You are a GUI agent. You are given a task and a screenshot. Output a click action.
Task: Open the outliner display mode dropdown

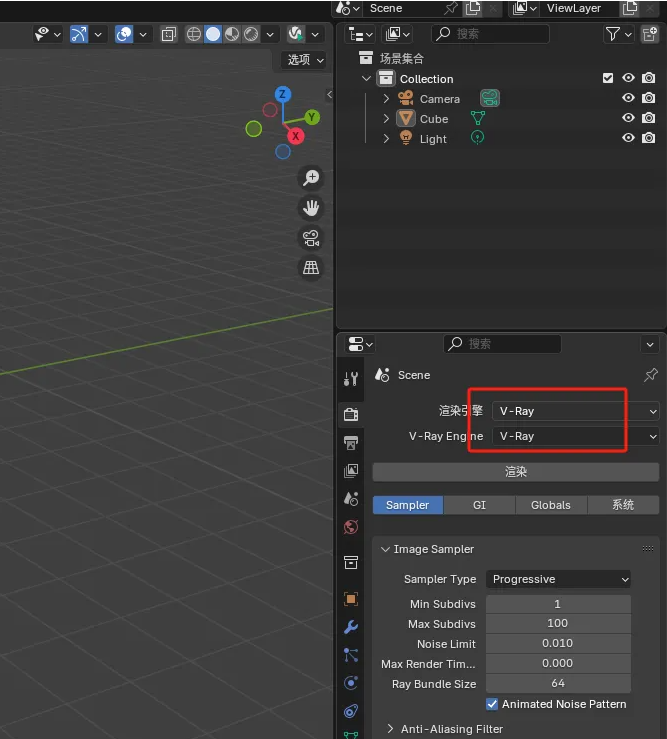(397, 34)
